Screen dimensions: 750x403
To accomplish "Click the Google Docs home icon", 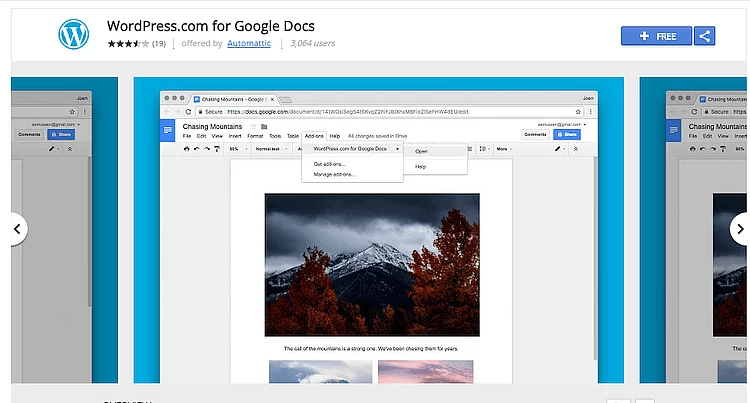I will click(168, 130).
